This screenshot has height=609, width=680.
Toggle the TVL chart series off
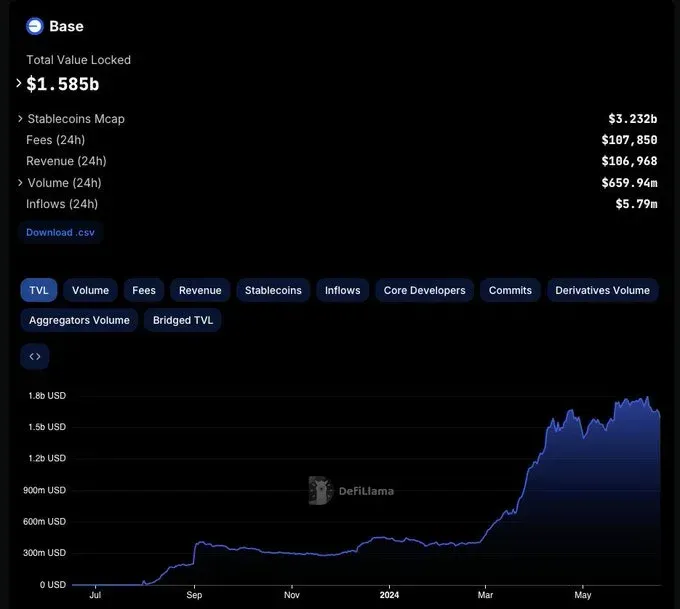tap(39, 290)
